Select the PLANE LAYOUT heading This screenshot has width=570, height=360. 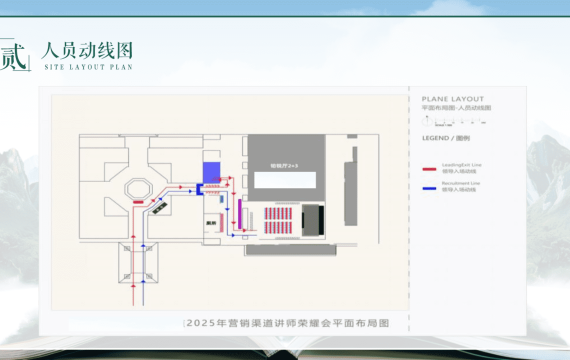[453, 99]
